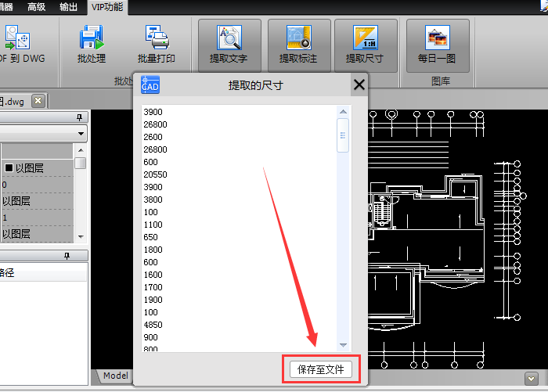Image resolution: width=548 pixels, height=392 pixels.
Task: Click the property row with value 0
Action: pyautogui.click(x=37, y=185)
